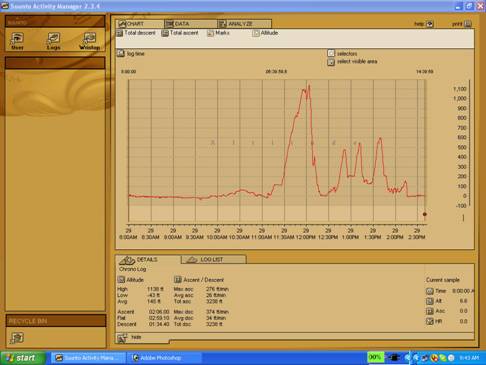
Task: Open Adobe Photoshop from the taskbar
Action: [164, 358]
